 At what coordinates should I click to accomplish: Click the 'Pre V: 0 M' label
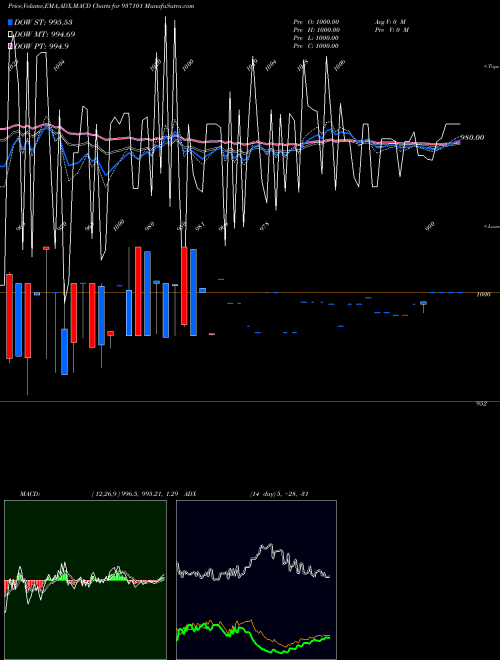pyautogui.click(x=392, y=29)
